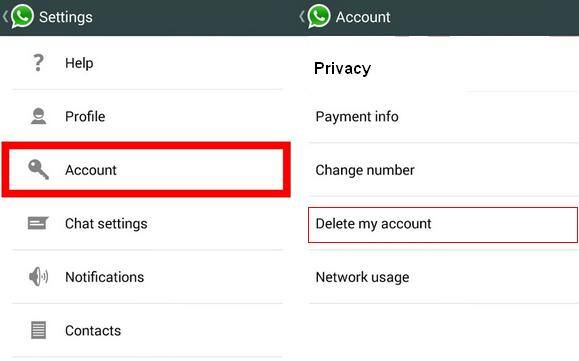
Task: Open the Help settings entry
Action: tap(147, 63)
